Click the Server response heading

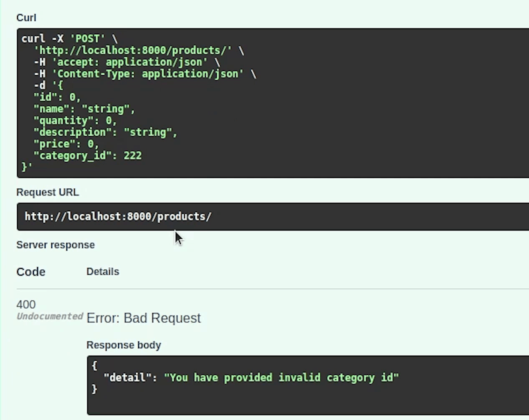[56, 245]
